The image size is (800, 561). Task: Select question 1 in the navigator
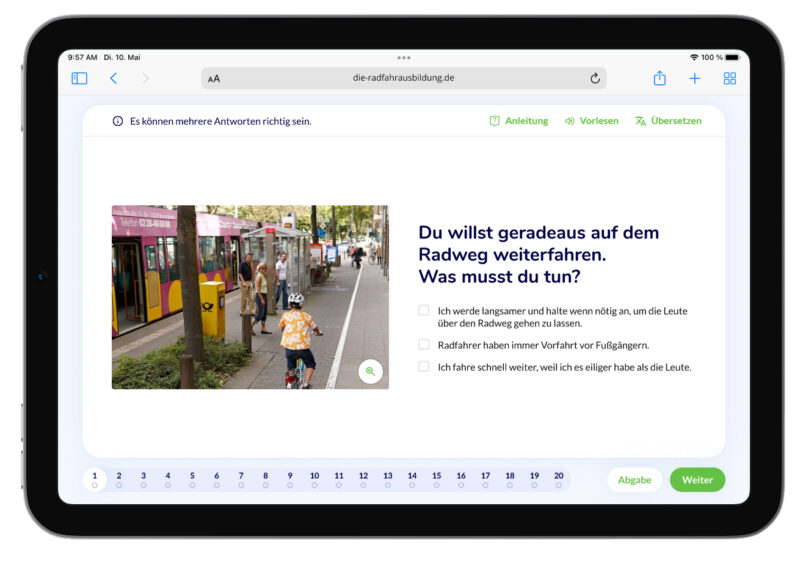pos(94,479)
